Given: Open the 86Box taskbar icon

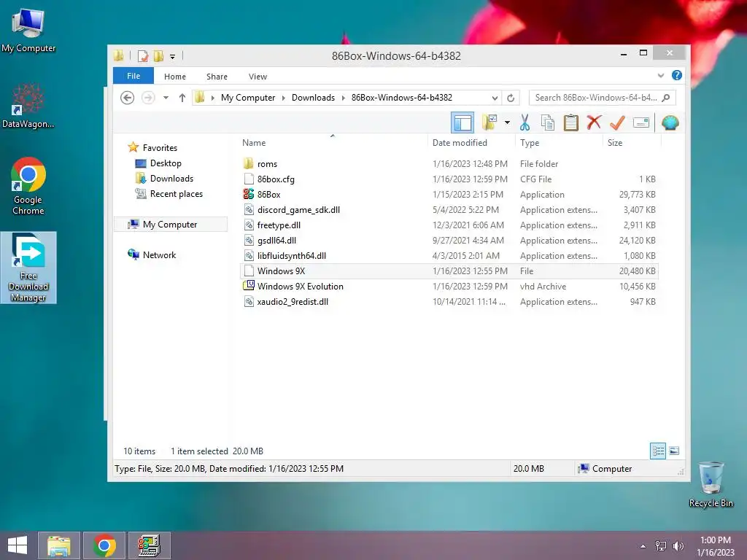Looking at the screenshot, I should [149, 545].
